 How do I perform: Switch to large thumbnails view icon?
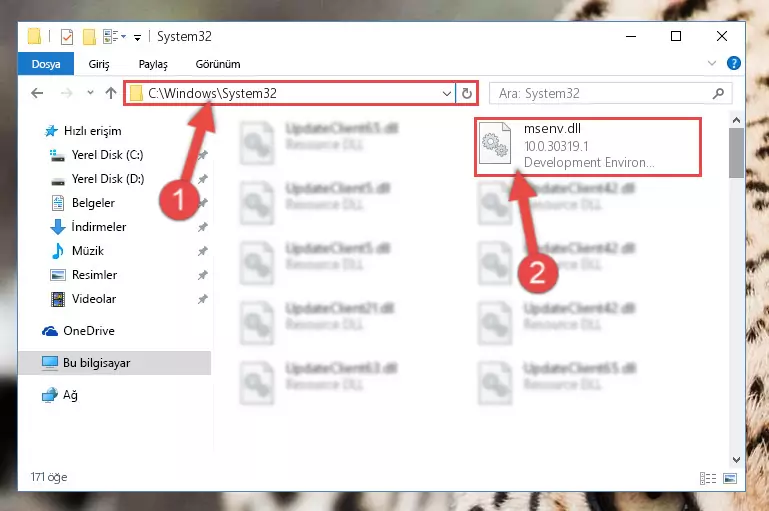[730, 478]
